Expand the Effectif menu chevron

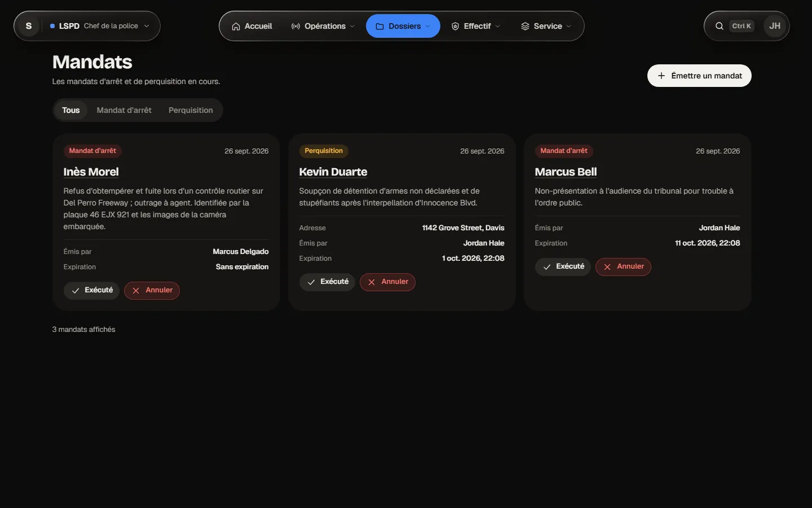[498, 27]
